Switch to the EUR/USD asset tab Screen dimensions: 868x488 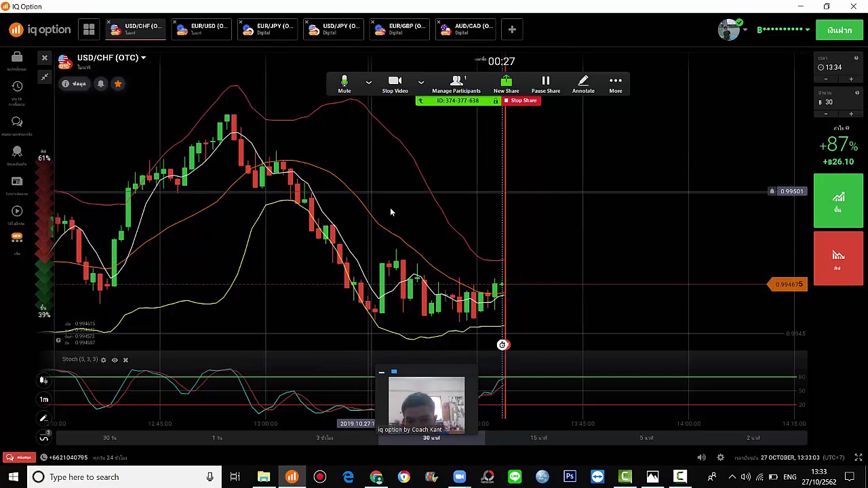tap(202, 29)
